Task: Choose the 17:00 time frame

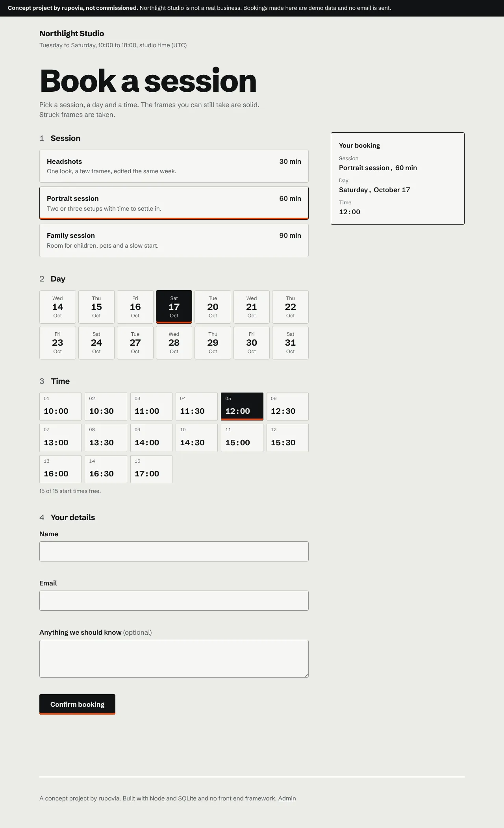Action: coord(151,469)
